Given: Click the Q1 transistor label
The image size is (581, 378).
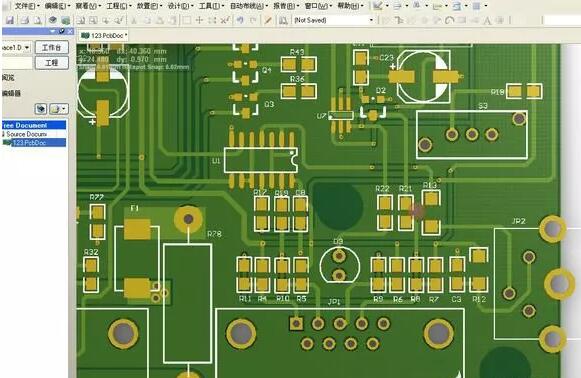Looking at the screenshot, I should pyautogui.click(x=267, y=70).
